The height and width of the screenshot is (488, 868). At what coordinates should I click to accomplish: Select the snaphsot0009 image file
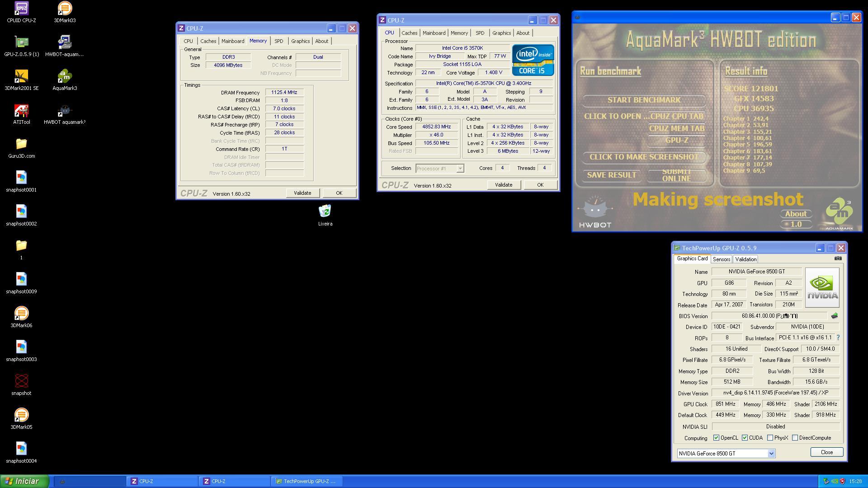(x=21, y=283)
